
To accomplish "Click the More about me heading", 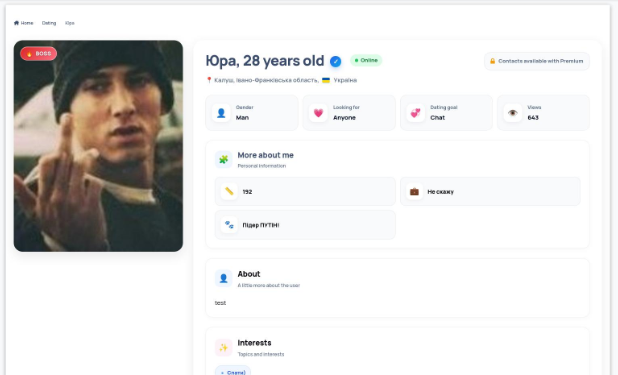I will (266, 155).
